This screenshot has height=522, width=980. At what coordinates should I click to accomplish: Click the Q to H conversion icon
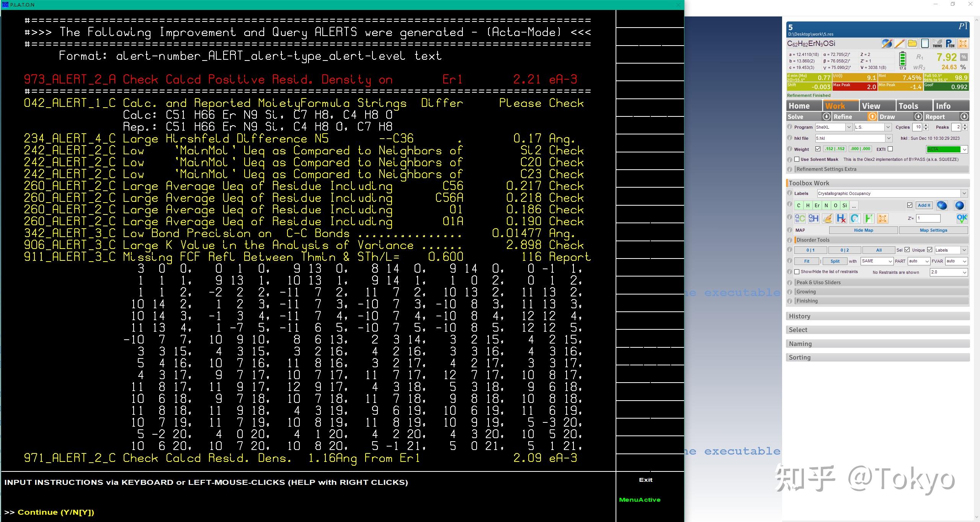click(813, 218)
